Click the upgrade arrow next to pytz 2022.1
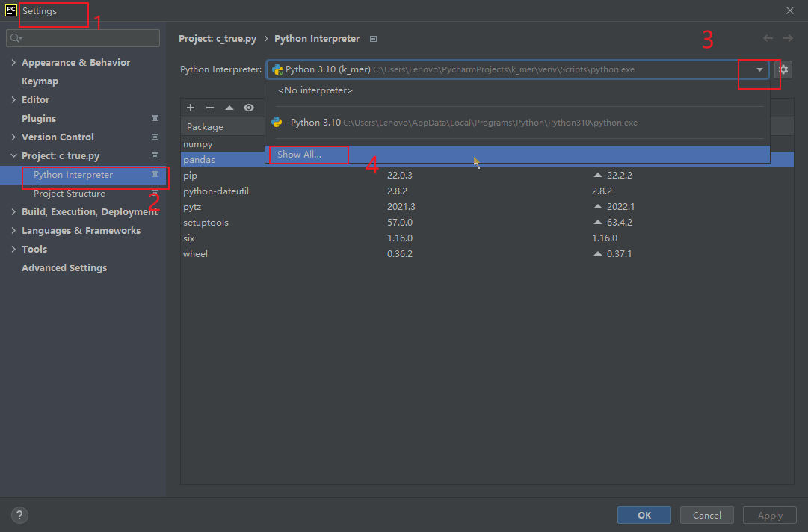Screen dimensions: 808x532 pyautogui.click(x=598, y=206)
